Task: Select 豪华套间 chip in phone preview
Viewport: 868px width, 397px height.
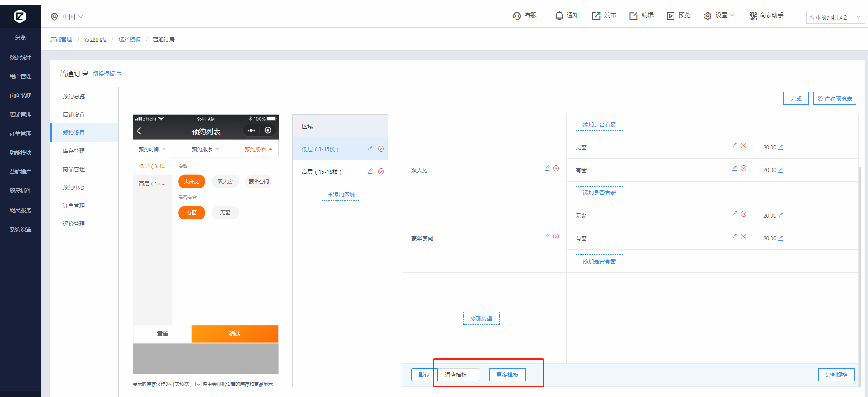Action: click(259, 182)
